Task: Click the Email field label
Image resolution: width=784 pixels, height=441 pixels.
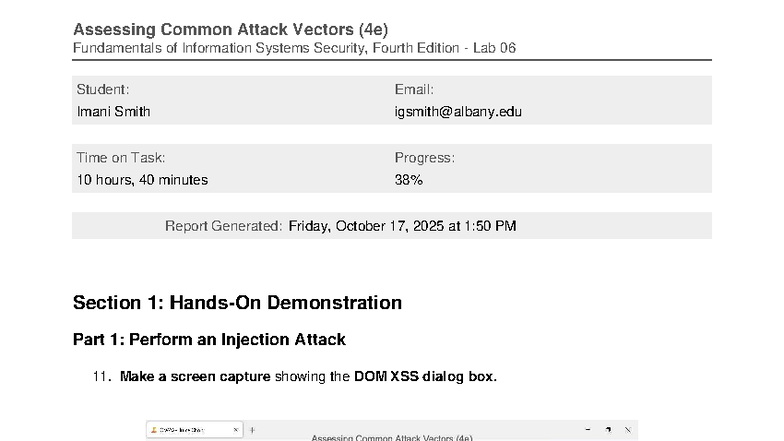Action: 414,89
